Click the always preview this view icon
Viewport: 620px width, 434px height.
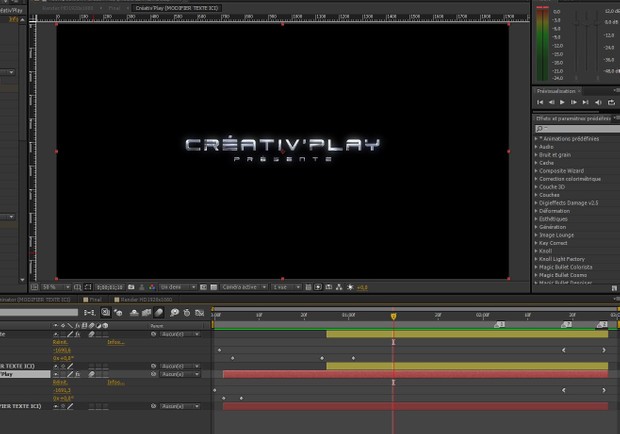point(34,287)
